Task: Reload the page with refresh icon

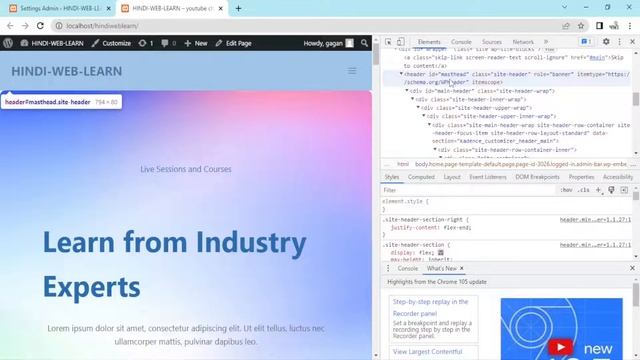Action: pyautogui.click(x=40, y=26)
